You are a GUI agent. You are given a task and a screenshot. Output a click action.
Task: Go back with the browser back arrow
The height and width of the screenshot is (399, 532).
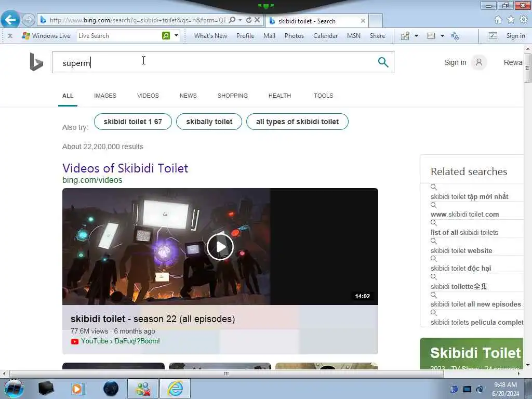click(x=10, y=20)
